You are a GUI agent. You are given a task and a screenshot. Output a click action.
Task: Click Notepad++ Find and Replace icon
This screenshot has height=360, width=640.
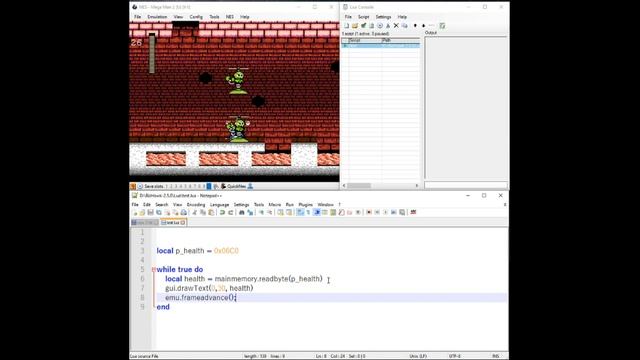[250, 212]
